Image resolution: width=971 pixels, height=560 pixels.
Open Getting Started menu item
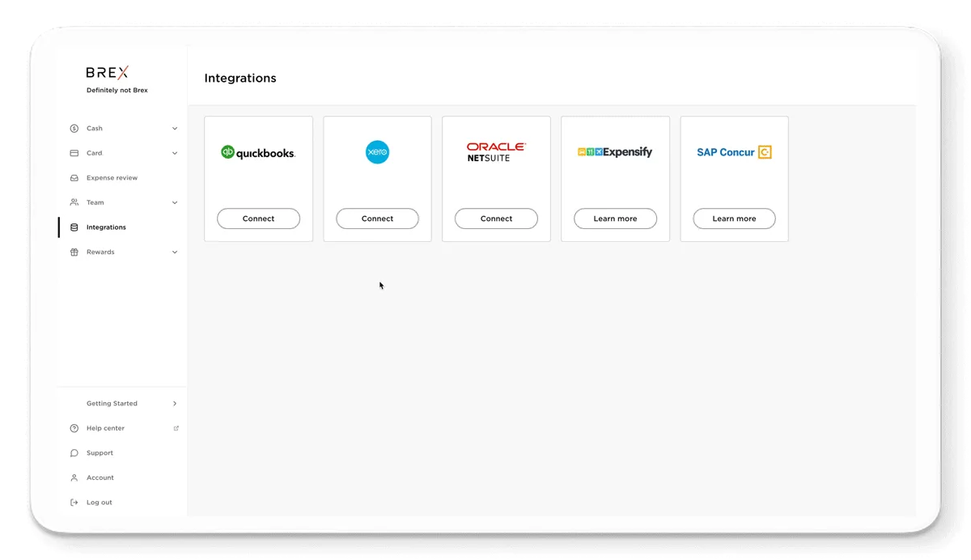click(112, 404)
